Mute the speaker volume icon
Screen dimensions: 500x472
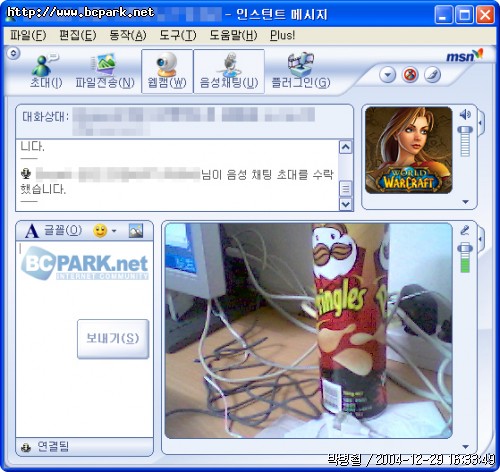pyautogui.click(x=465, y=115)
